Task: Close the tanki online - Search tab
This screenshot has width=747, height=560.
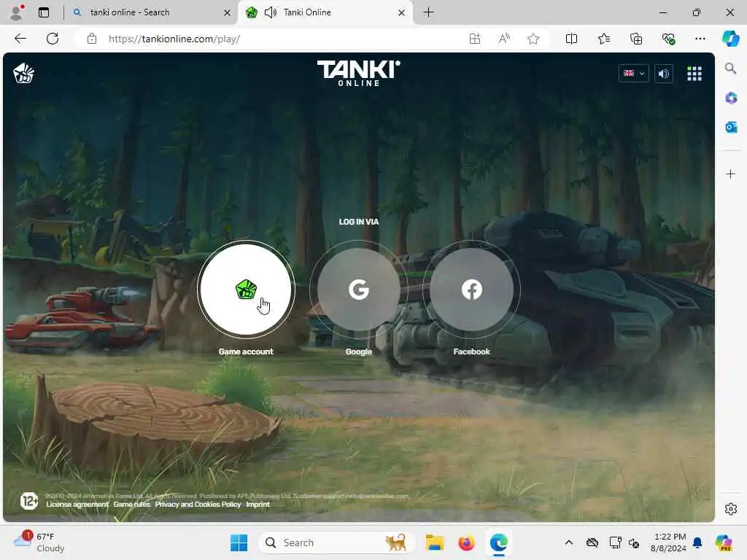Action: 228,13
